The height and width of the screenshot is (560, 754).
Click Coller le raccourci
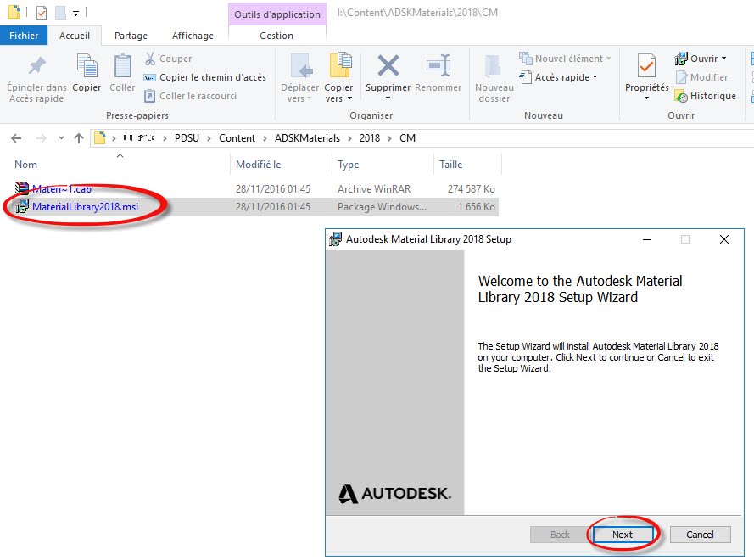tap(191, 96)
